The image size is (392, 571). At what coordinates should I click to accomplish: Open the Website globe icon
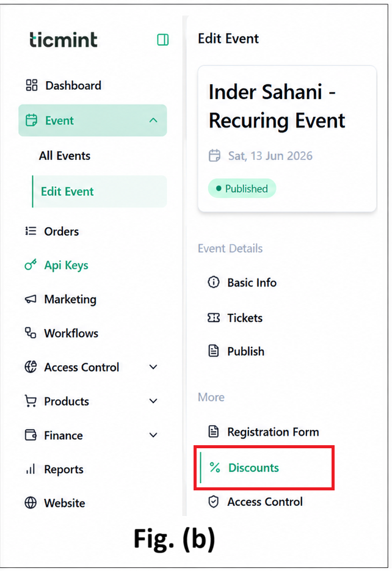[x=31, y=503]
